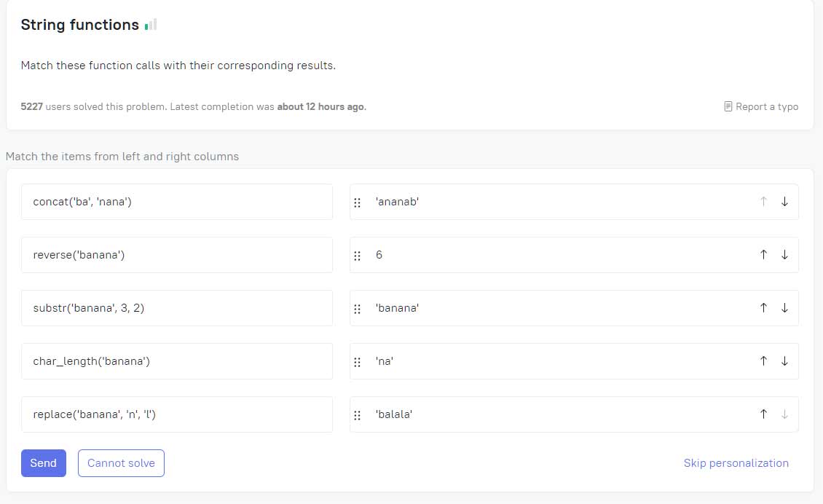Move 'balala' result up with arrow
823x504 pixels.
[764, 414]
